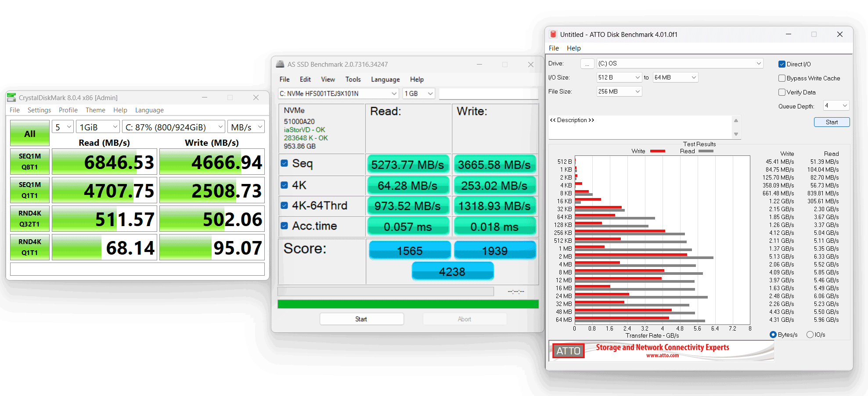868x396 pixels.
Task: Click the Description text field in ATTO
Action: tap(640, 127)
